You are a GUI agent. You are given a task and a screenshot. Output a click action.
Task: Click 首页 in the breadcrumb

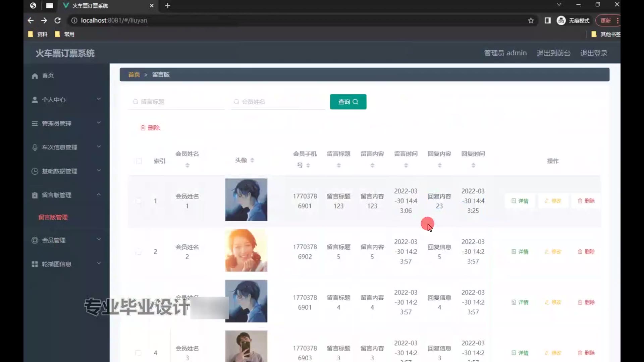point(134,74)
